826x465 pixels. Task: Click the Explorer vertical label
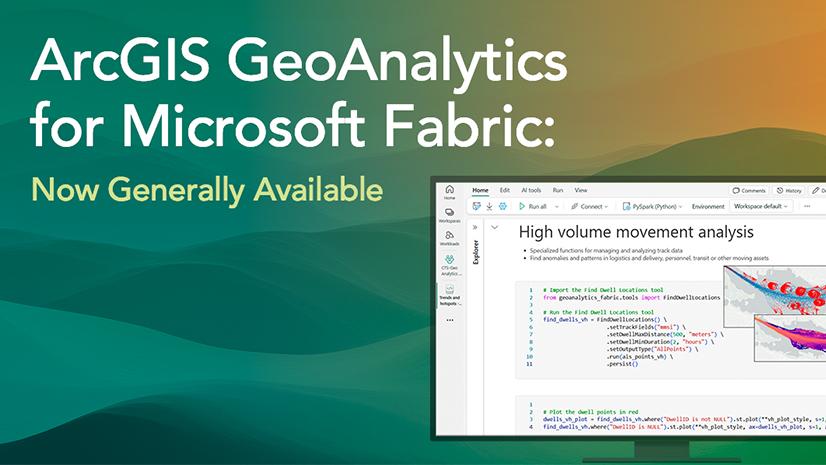point(476,252)
